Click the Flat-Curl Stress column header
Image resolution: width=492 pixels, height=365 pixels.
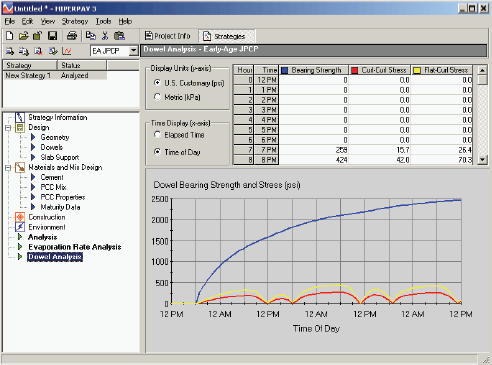(442, 70)
